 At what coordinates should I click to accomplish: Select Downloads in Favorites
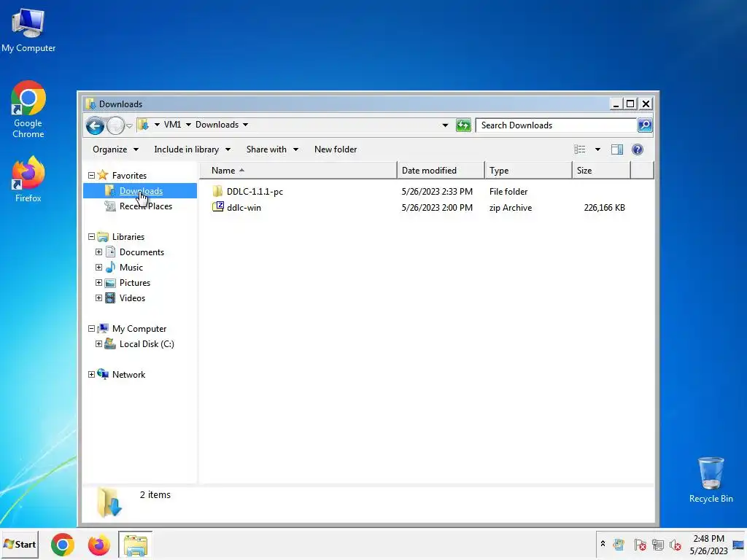coord(141,191)
